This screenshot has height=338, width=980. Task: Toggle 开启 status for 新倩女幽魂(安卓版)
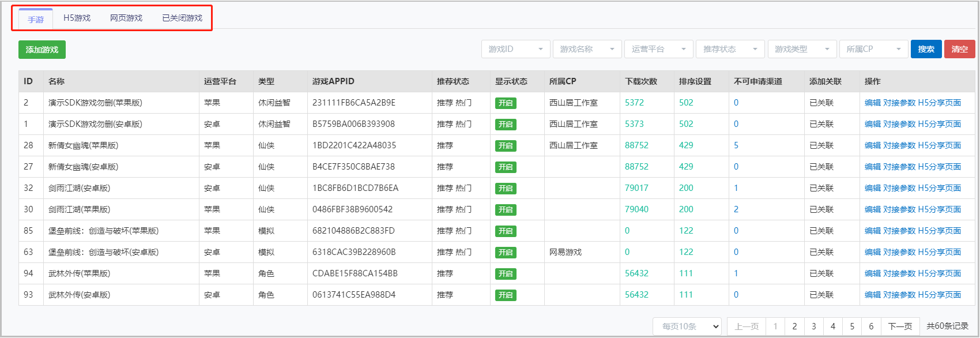(506, 167)
